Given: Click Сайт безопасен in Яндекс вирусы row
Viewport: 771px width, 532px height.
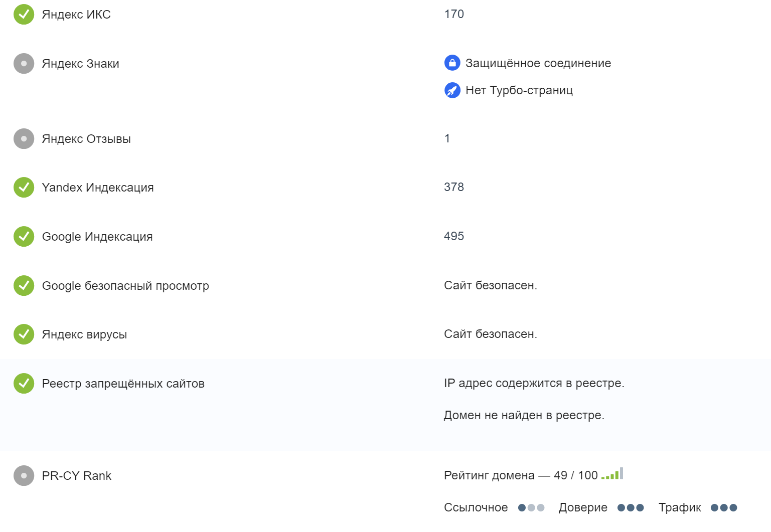Looking at the screenshot, I should [x=491, y=334].
